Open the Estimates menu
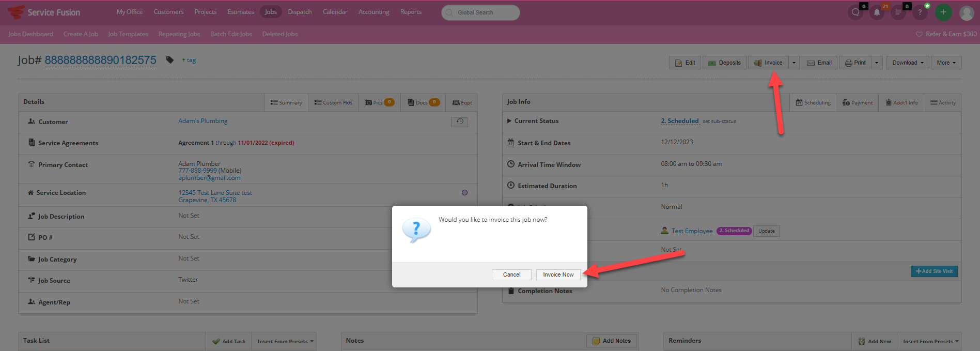This screenshot has height=351, width=980. tap(241, 12)
